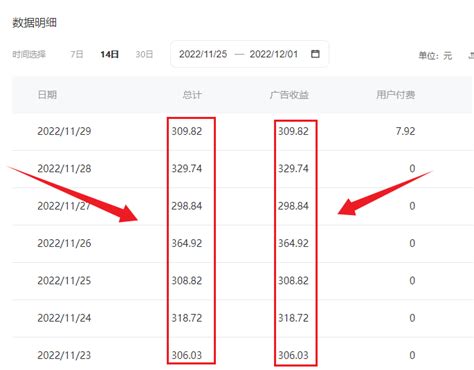474x370 pixels.
Task: Click the 日期 column header
Action: tap(47, 95)
